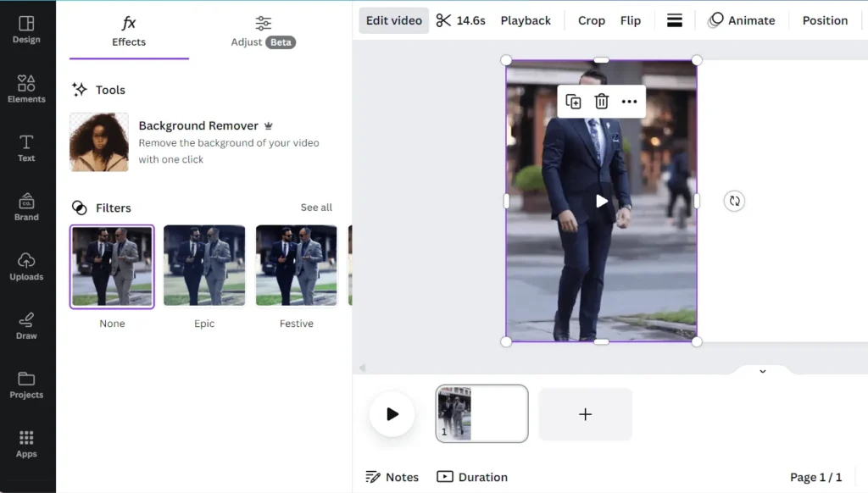Delete the video with the trash icon

click(x=602, y=100)
